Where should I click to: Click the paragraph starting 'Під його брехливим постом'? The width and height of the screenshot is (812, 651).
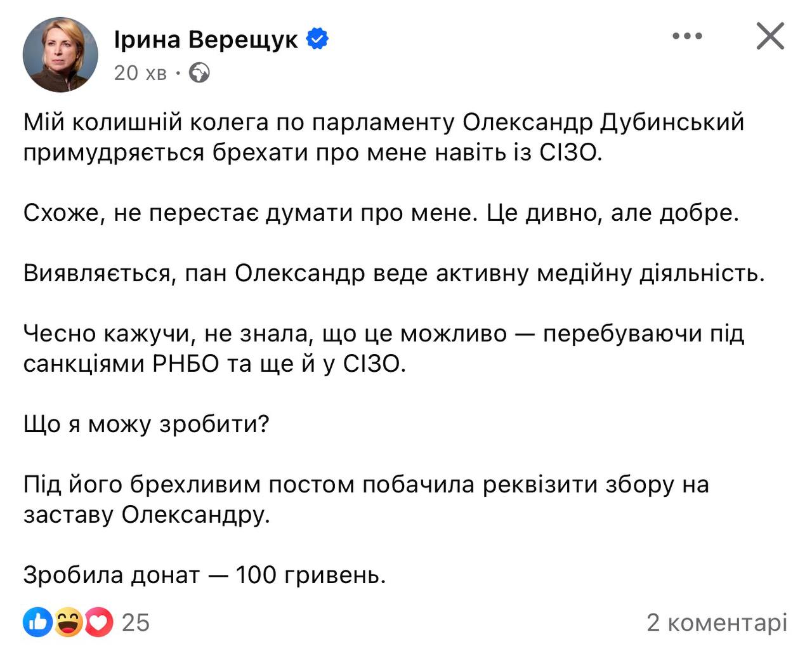click(365, 484)
